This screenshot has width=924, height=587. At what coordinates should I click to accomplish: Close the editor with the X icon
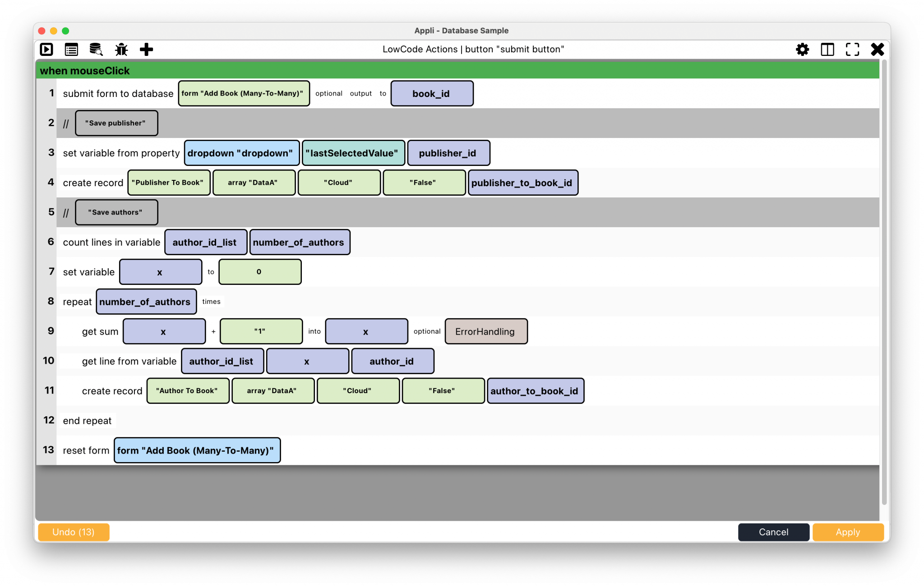coord(877,50)
